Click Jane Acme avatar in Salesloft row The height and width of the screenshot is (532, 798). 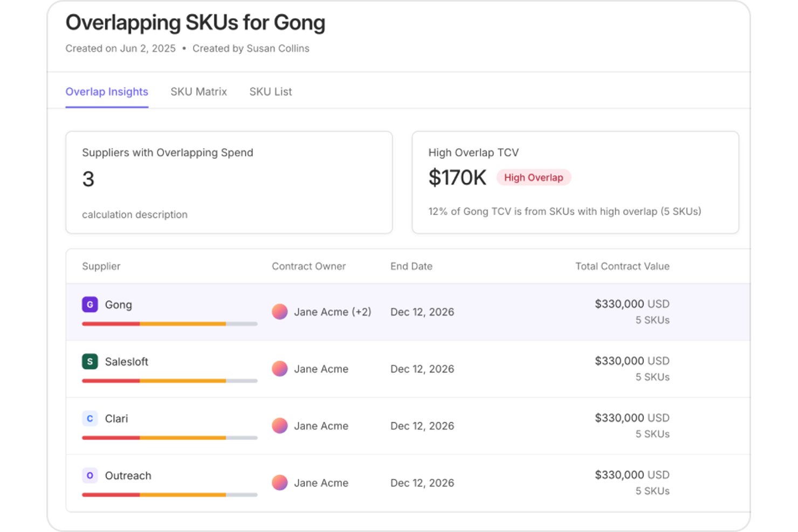point(279,369)
